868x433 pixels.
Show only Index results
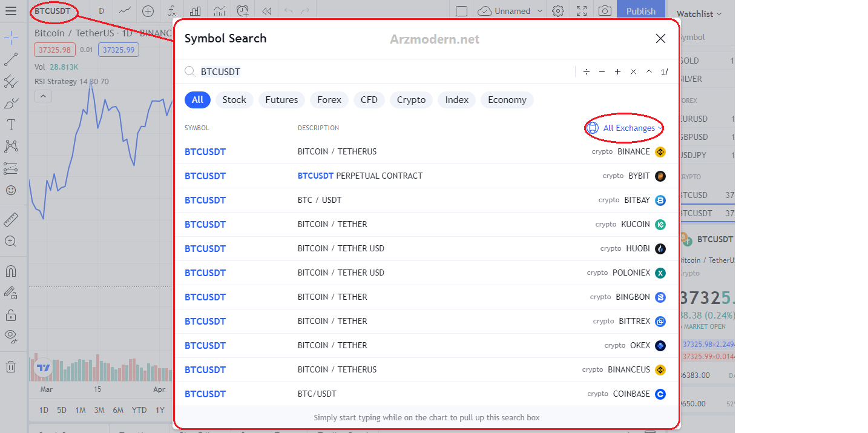coord(457,100)
